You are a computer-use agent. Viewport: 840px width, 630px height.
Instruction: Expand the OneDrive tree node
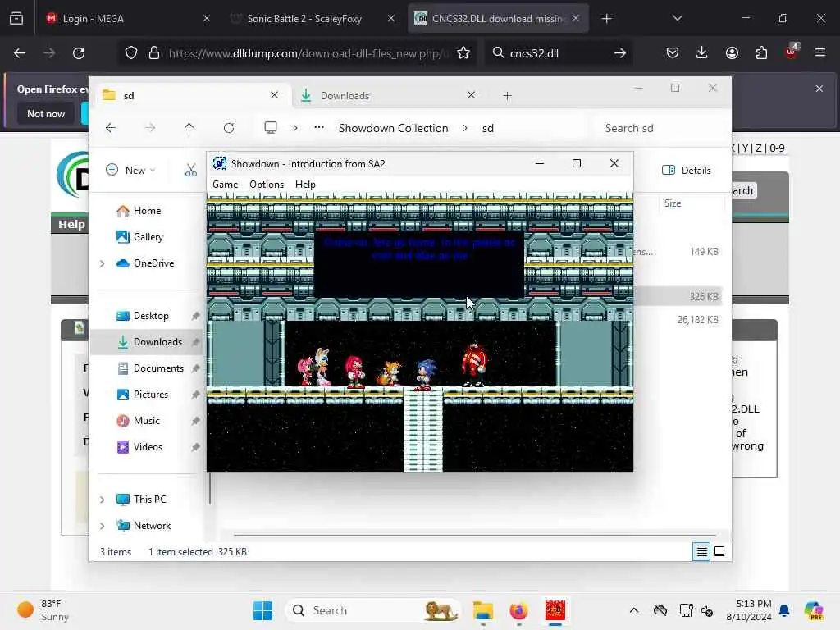click(103, 263)
